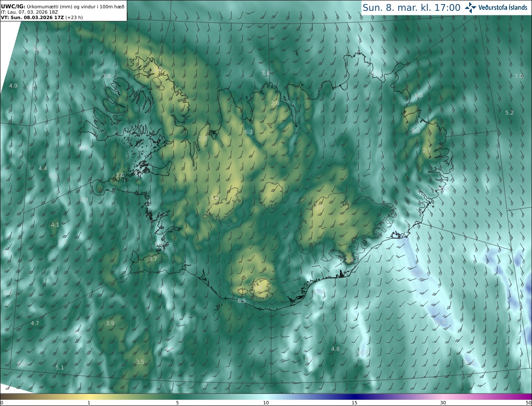Click the 4.9 value label on the map
The width and height of the screenshot is (532, 406).
pos(13,86)
